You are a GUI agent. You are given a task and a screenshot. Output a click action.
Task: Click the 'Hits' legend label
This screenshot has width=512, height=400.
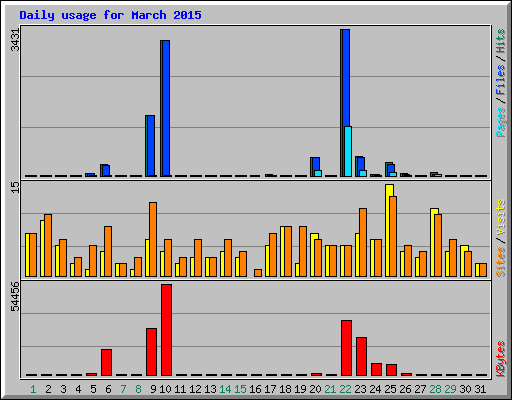coord(501,41)
